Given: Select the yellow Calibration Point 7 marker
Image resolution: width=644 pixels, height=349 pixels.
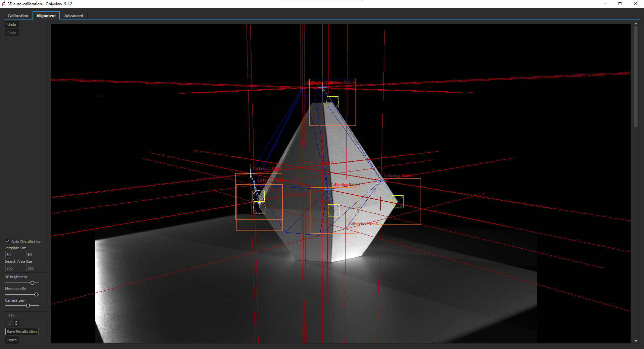Looking at the screenshot, I should click(398, 201).
